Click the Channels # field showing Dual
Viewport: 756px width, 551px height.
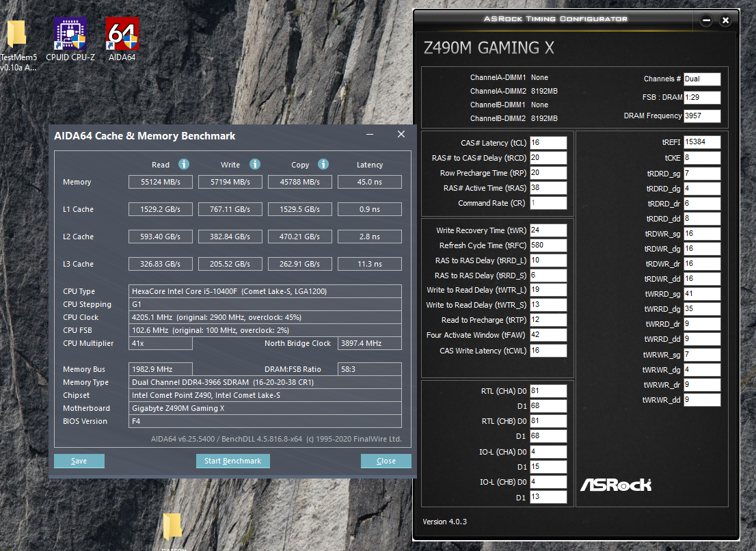point(702,79)
